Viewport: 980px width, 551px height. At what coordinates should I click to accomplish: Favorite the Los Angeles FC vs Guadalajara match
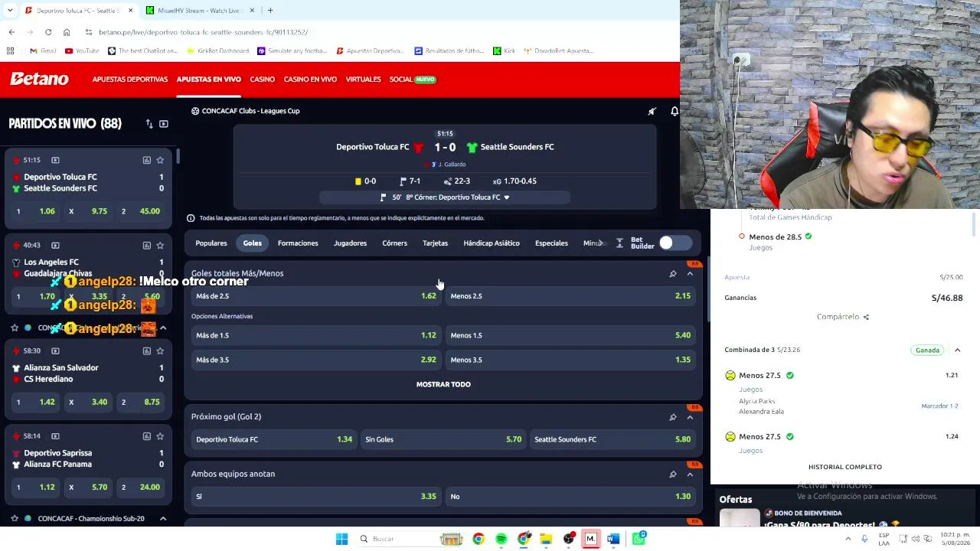coord(160,245)
